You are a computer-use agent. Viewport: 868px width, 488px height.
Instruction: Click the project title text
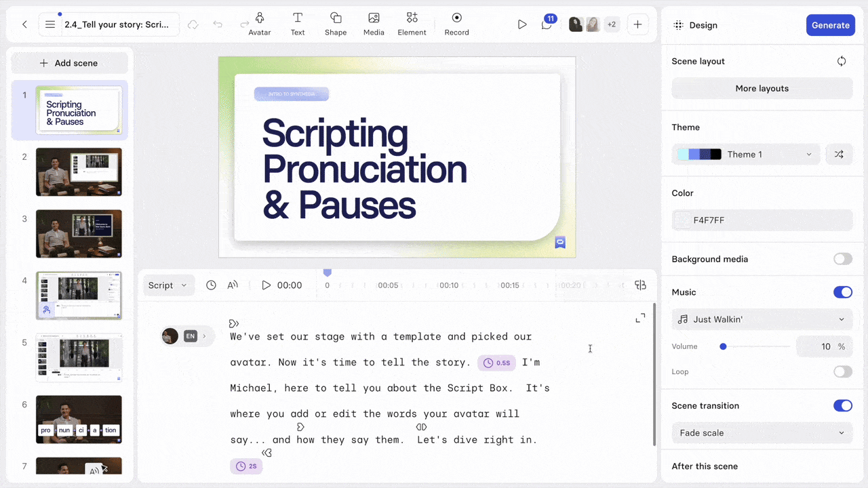pos(117,24)
